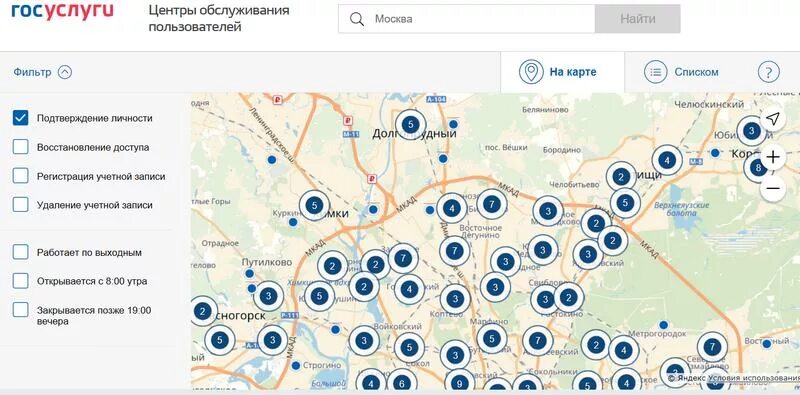Image resolution: width=800 pixels, height=395 pixels.
Task: Click single point marker near Куркино
Action: pos(293,222)
